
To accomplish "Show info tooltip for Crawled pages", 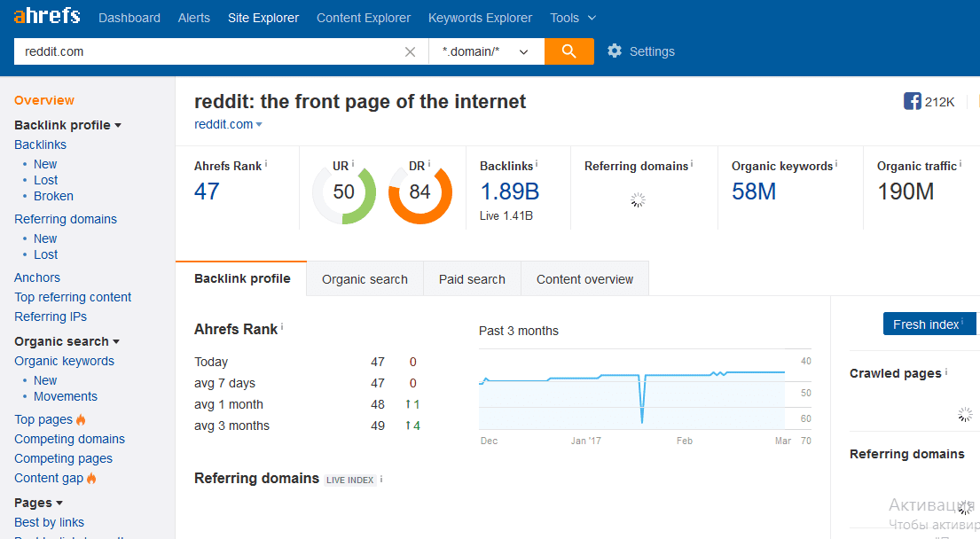I will [x=945, y=371].
